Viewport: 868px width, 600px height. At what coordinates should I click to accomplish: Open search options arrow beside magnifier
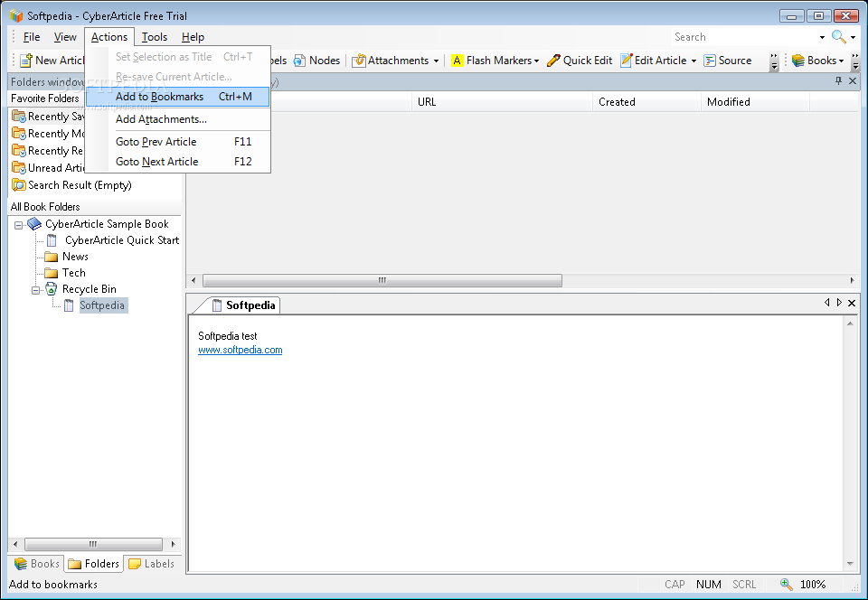853,37
